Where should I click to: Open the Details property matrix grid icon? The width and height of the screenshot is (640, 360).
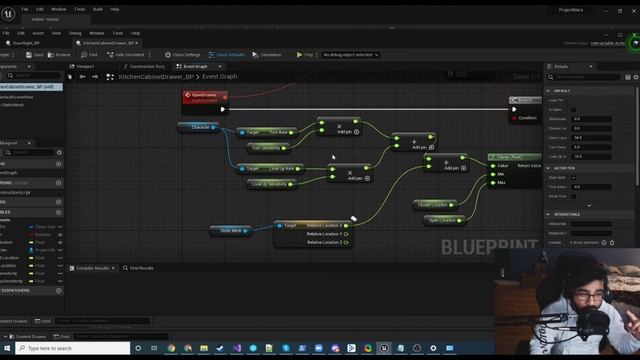(x=628, y=77)
